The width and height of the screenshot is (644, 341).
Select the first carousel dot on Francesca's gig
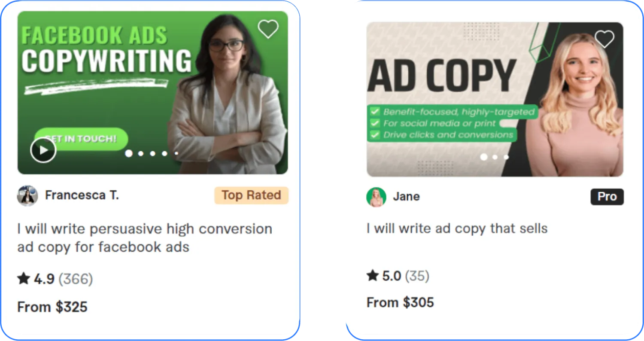click(x=128, y=153)
